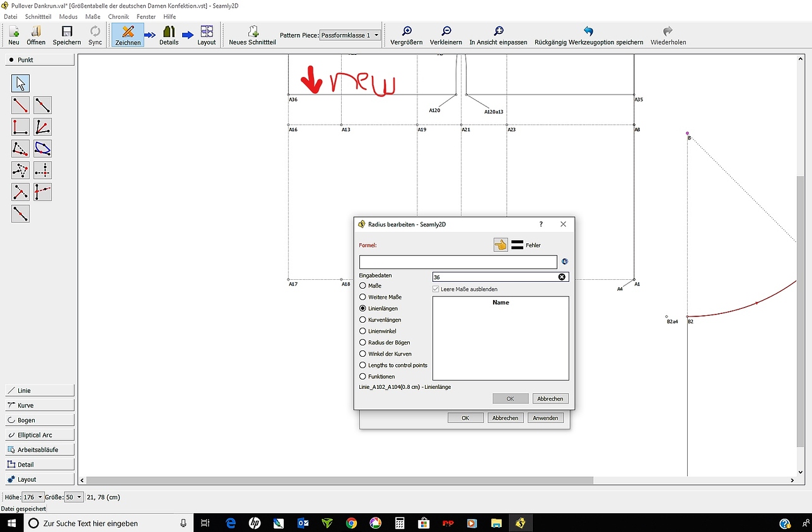
Task: Select the Zeichnen mode icon
Action: (x=127, y=35)
